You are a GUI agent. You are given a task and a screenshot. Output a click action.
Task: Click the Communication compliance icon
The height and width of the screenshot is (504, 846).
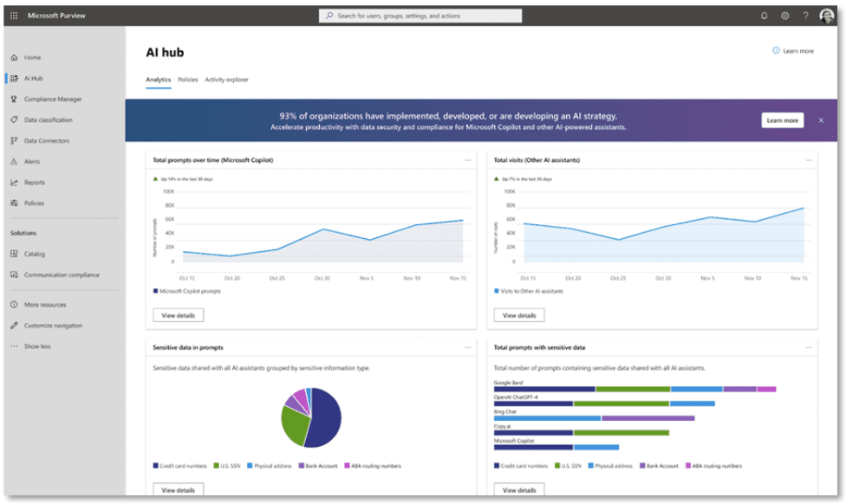coord(14,275)
